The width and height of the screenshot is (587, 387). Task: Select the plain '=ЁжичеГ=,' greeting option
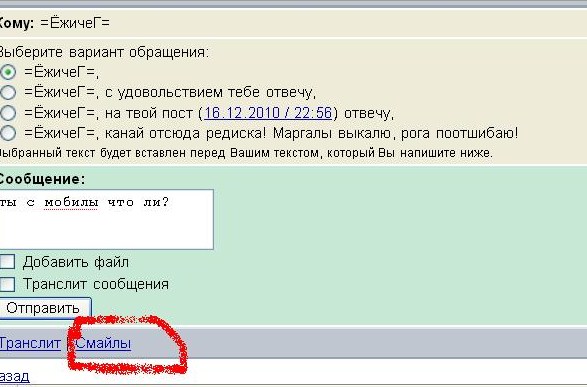[7, 72]
